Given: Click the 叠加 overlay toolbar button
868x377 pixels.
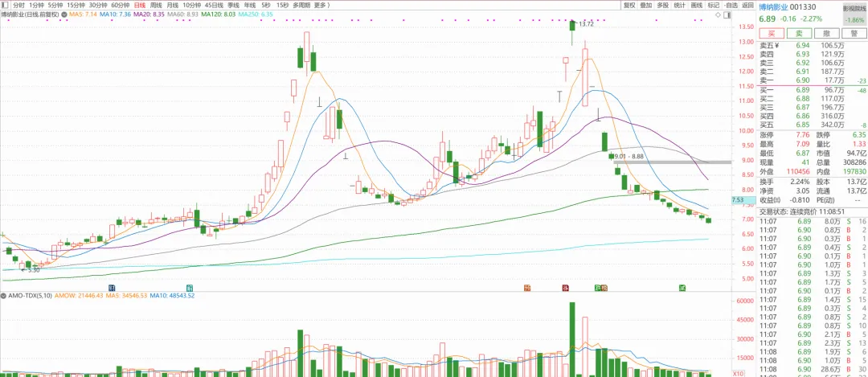Looking at the screenshot, I should 646,5.
